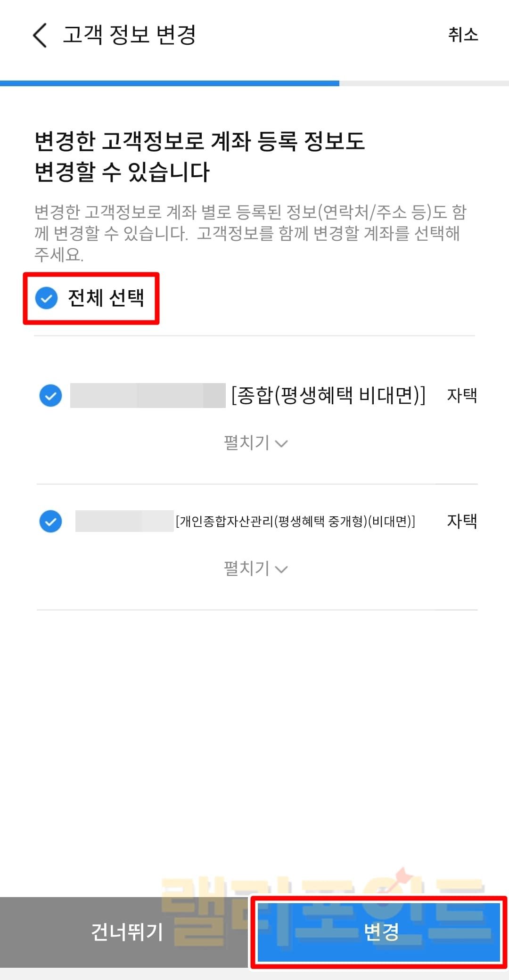Expand 펼치기 under the 종합 account
The height and width of the screenshot is (980, 509).
tap(255, 443)
